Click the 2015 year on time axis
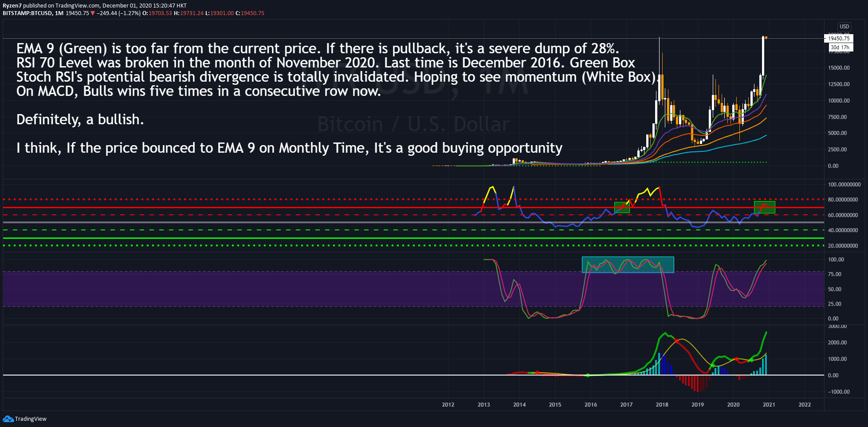 (x=555, y=405)
